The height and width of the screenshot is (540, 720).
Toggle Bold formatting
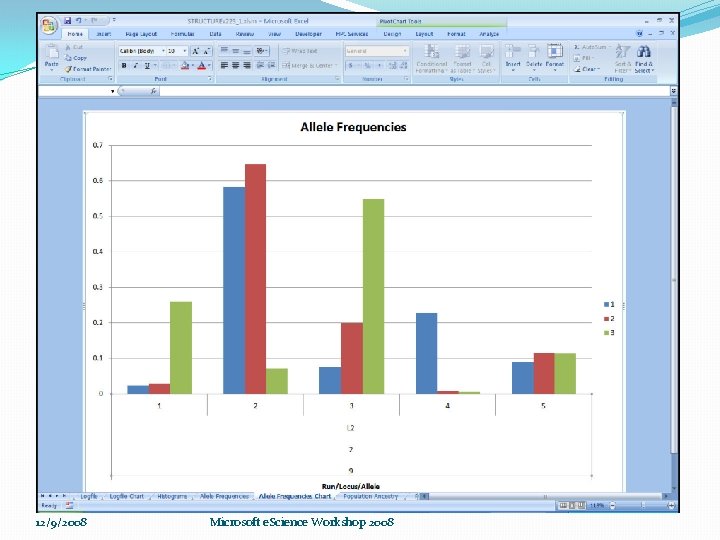click(x=124, y=66)
